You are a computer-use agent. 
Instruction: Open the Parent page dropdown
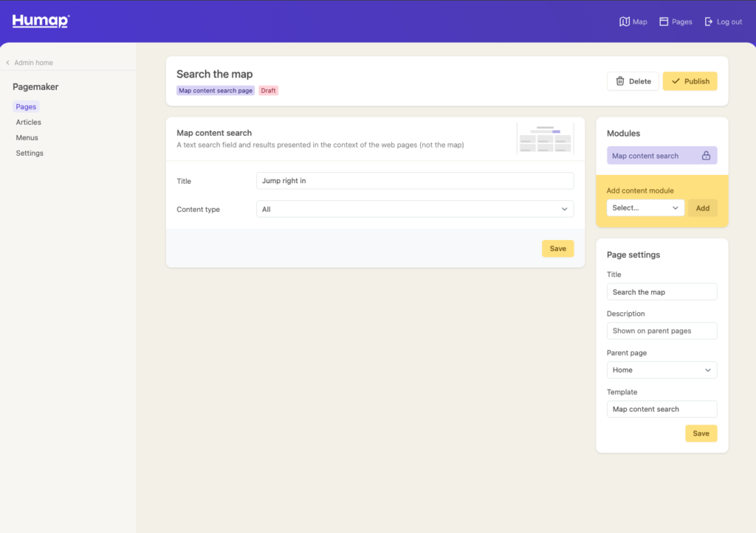click(661, 370)
